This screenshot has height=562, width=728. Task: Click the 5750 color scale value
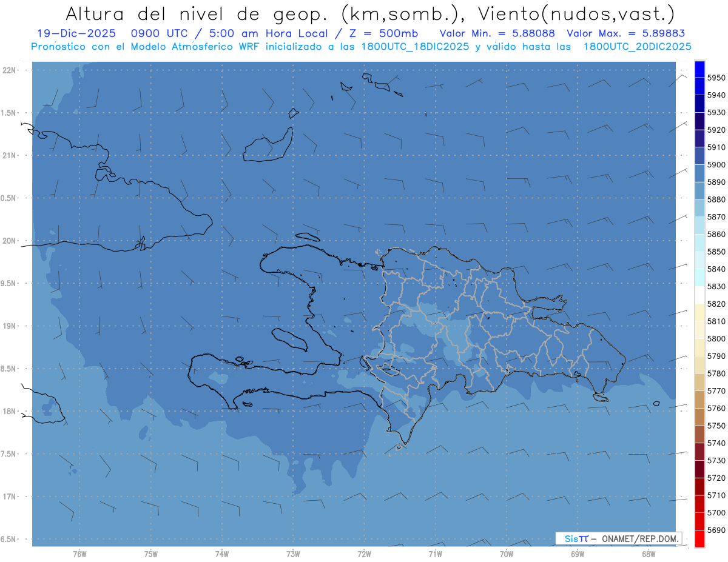pos(716,426)
